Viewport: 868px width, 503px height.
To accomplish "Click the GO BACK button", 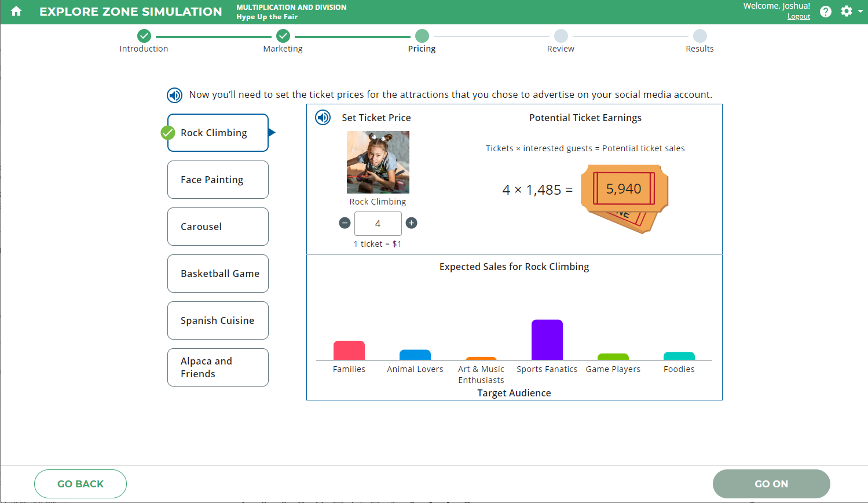I will tap(80, 483).
